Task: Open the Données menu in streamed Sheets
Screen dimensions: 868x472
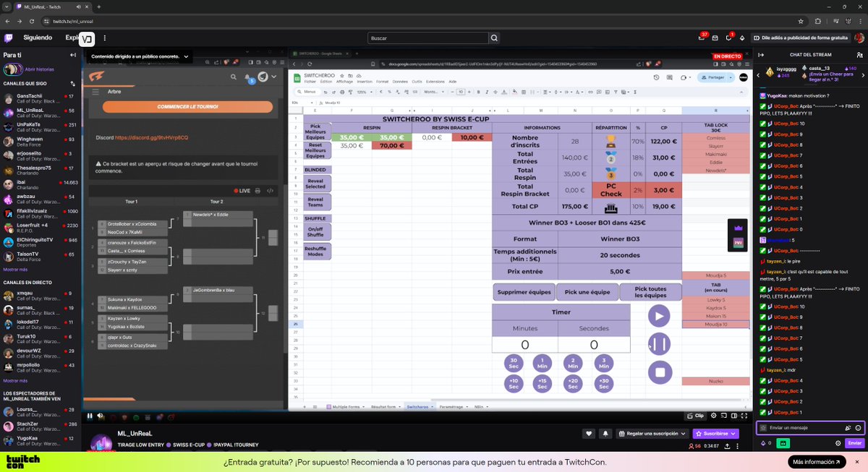Action: (x=400, y=82)
